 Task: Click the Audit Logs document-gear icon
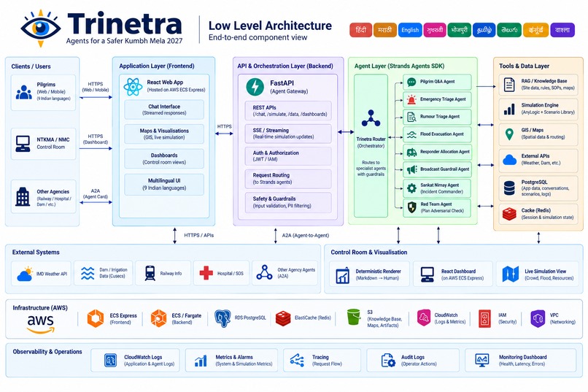click(x=388, y=360)
